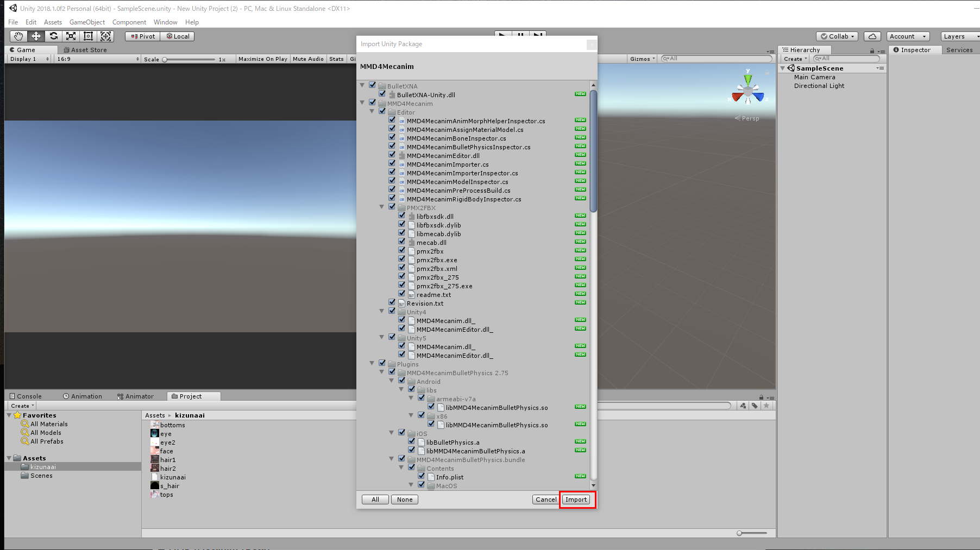The width and height of the screenshot is (980, 550).
Task: Open the 16:9 aspect ratio dropdown
Action: click(97, 59)
